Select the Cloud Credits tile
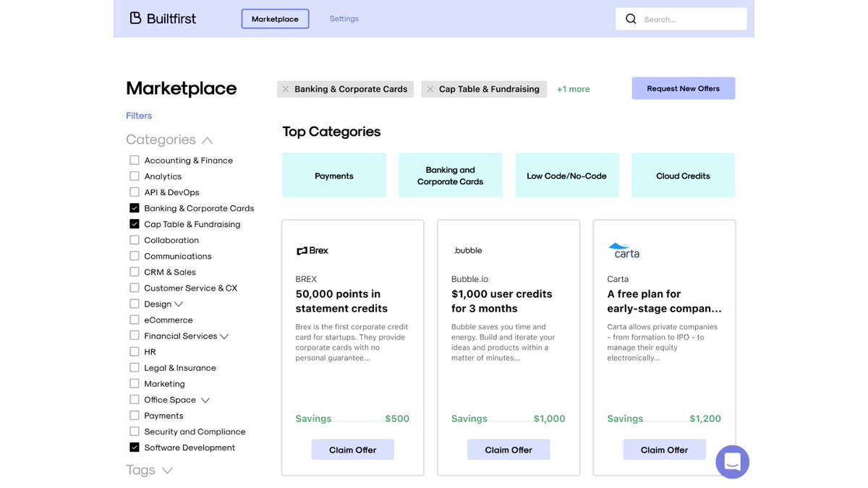Screen dimensions: 868x488 point(683,175)
